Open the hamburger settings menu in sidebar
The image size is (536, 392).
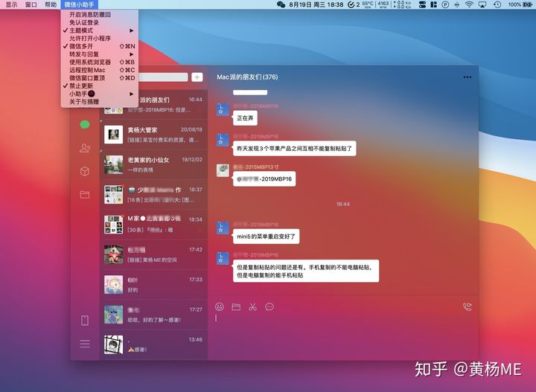85,344
